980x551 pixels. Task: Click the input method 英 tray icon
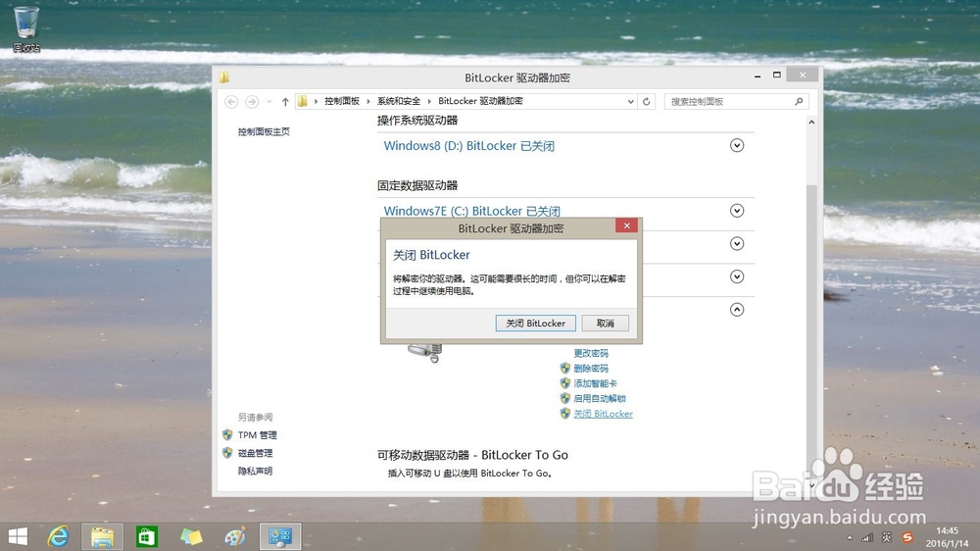(886, 537)
